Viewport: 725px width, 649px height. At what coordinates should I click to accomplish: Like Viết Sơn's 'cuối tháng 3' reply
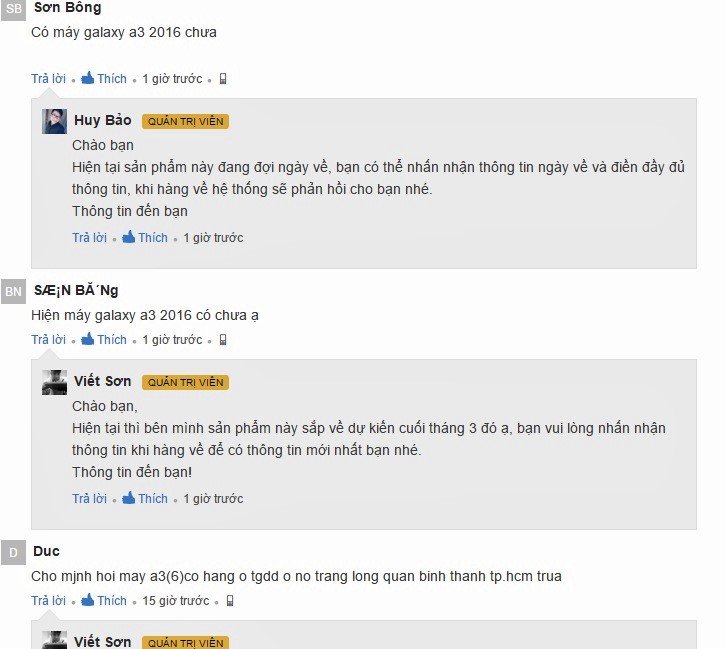tap(145, 498)
